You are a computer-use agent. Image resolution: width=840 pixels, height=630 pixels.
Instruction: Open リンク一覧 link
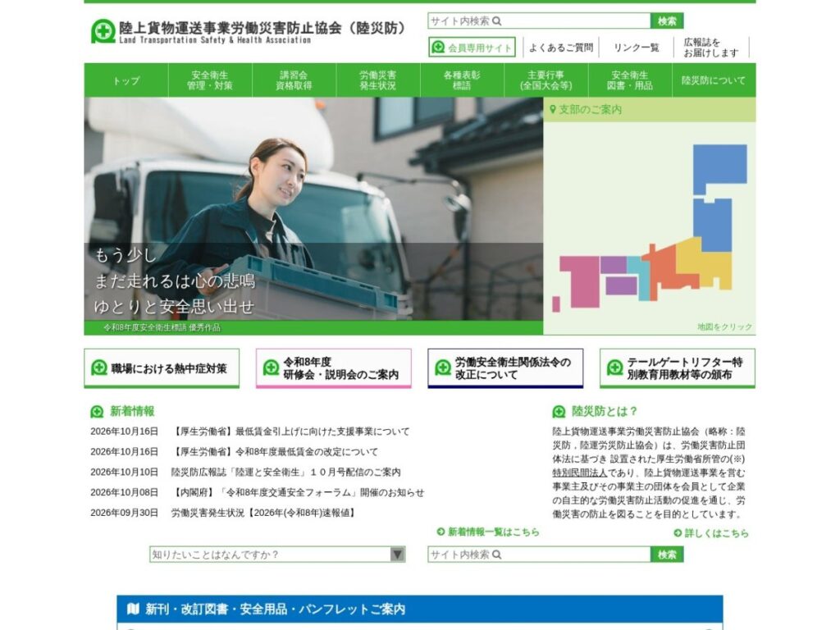point(636,47)
